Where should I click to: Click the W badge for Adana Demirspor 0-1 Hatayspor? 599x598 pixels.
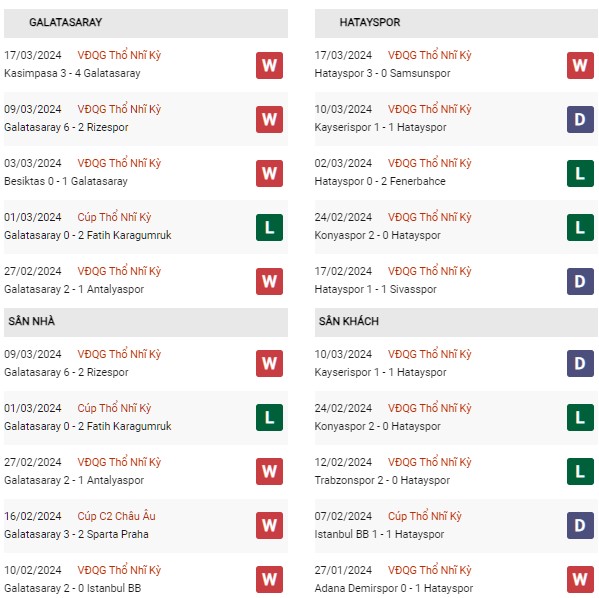[580, 579]
